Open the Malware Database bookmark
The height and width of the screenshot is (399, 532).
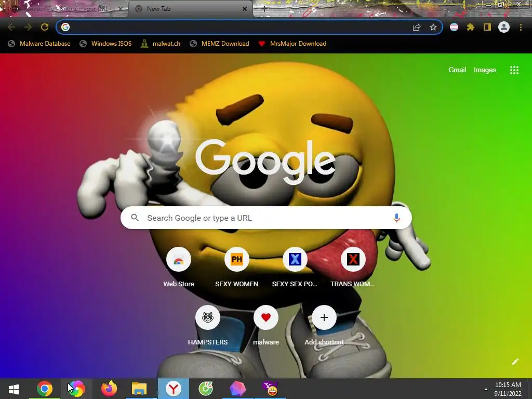point(39,44)
